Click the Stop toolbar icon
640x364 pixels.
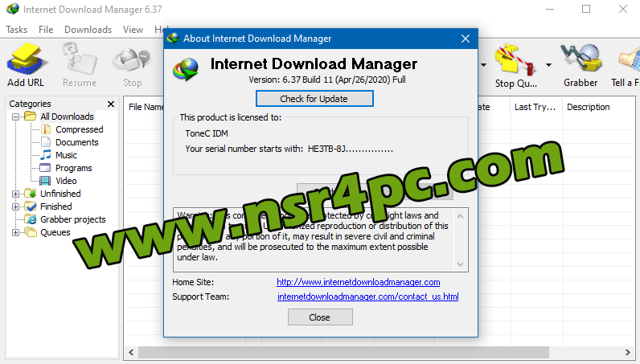[x=132, y=61]
